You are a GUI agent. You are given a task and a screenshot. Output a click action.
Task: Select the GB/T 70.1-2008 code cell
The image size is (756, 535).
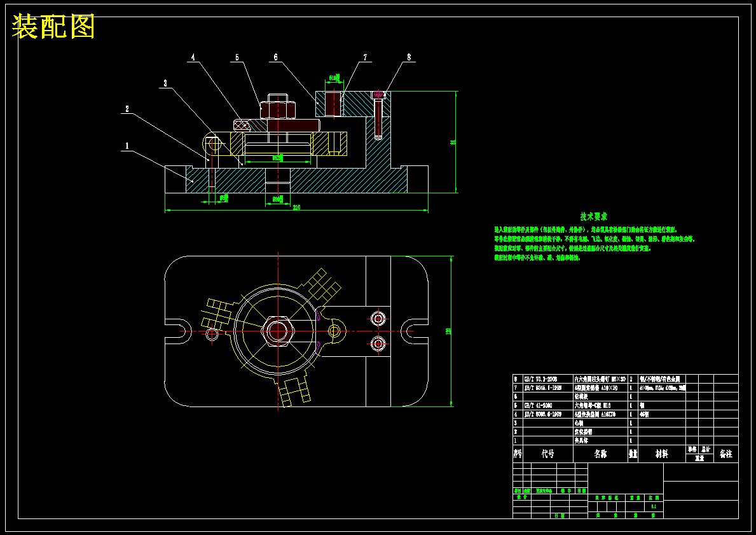(548, 379)
